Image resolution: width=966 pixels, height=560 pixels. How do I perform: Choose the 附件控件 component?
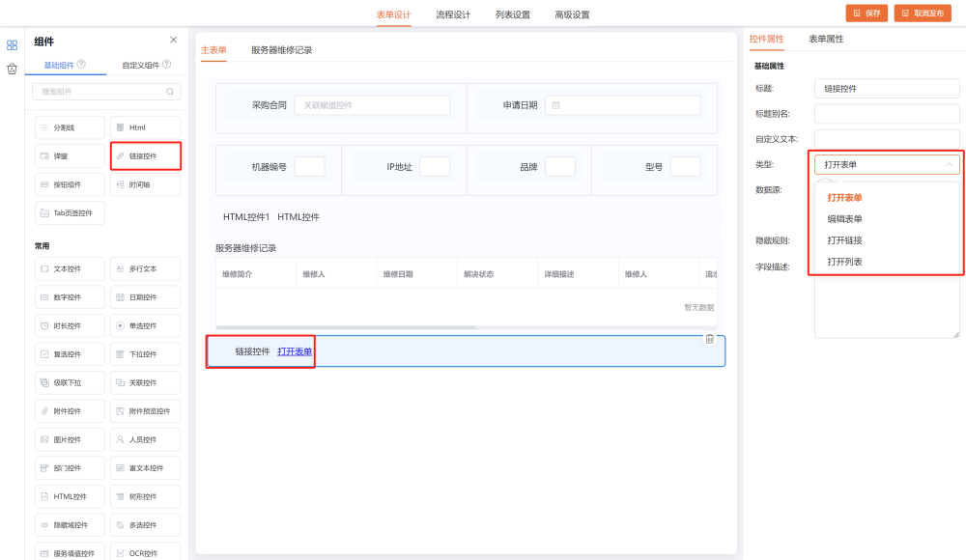70,411
